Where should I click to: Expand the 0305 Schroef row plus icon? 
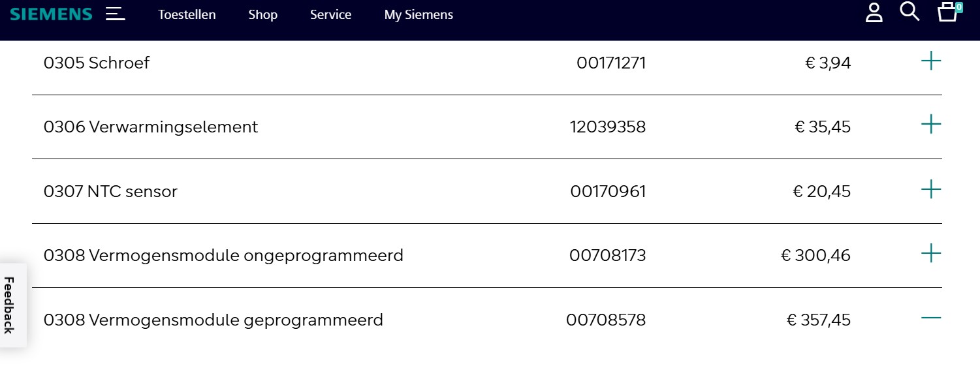coord(931,61)
